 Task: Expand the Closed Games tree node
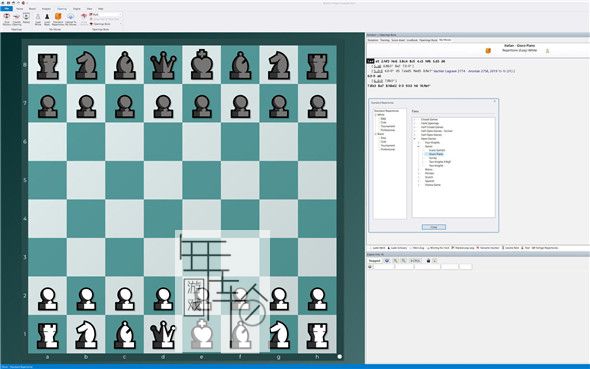click(415, 120)
